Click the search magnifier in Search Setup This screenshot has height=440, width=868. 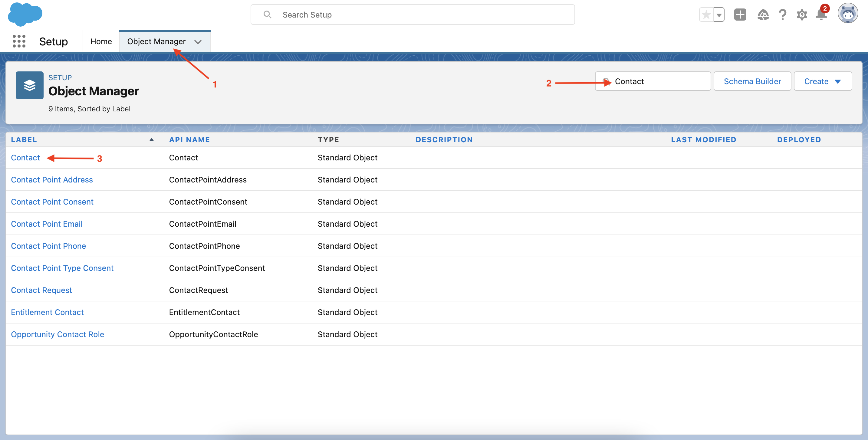click(x=267, y=15)
